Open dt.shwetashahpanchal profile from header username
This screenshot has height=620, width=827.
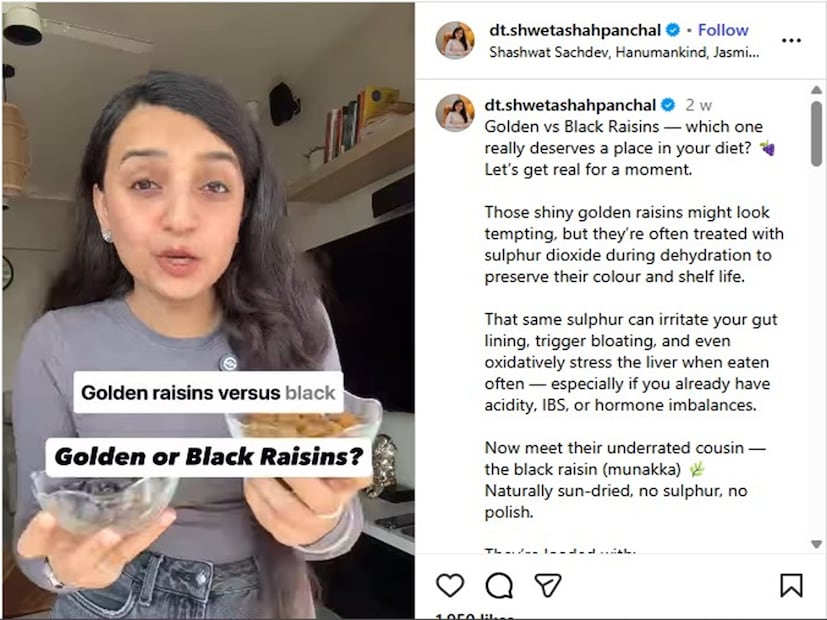[574, 30]
